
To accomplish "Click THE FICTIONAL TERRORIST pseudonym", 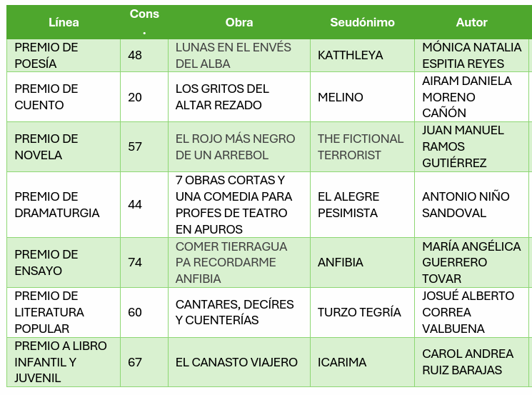I will click(361, 146).
